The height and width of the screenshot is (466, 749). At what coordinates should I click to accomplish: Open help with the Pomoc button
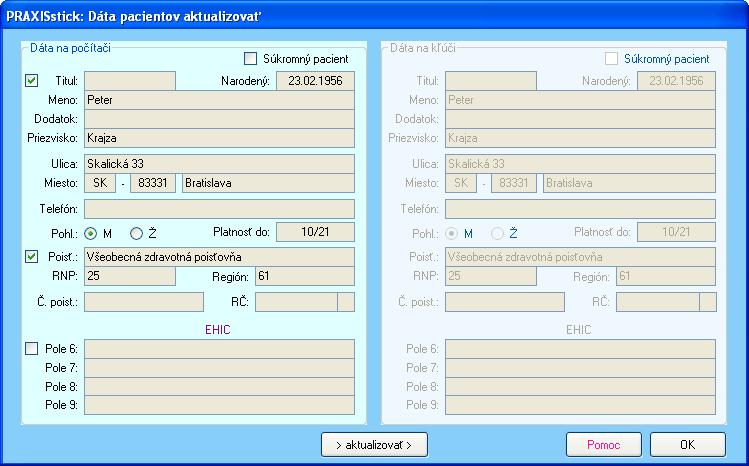point(603,444)
